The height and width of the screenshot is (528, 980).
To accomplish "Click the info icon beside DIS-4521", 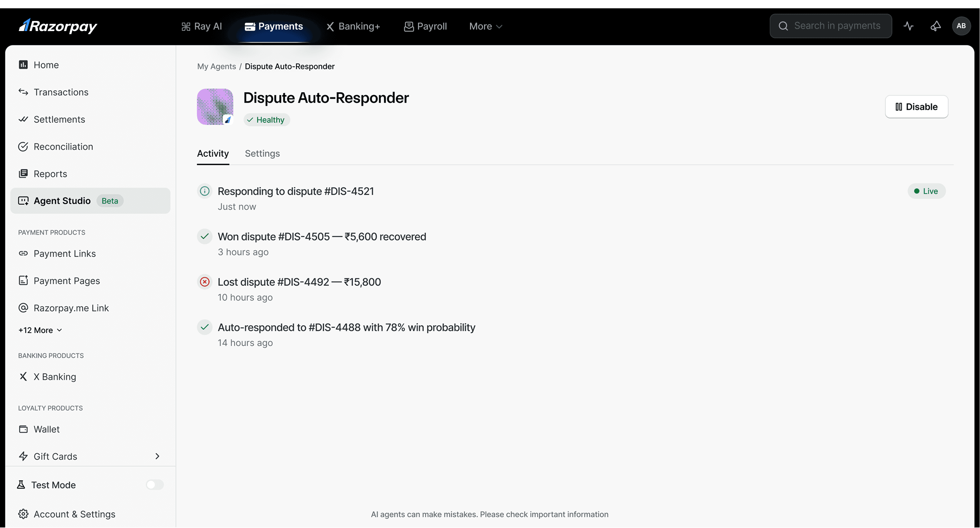I will tap(205, 191).
